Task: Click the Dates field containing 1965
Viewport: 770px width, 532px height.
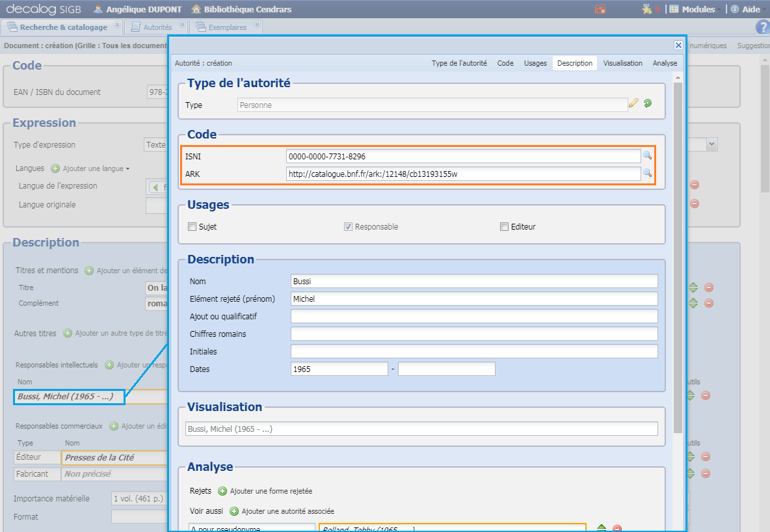Action: click(338, 368)
